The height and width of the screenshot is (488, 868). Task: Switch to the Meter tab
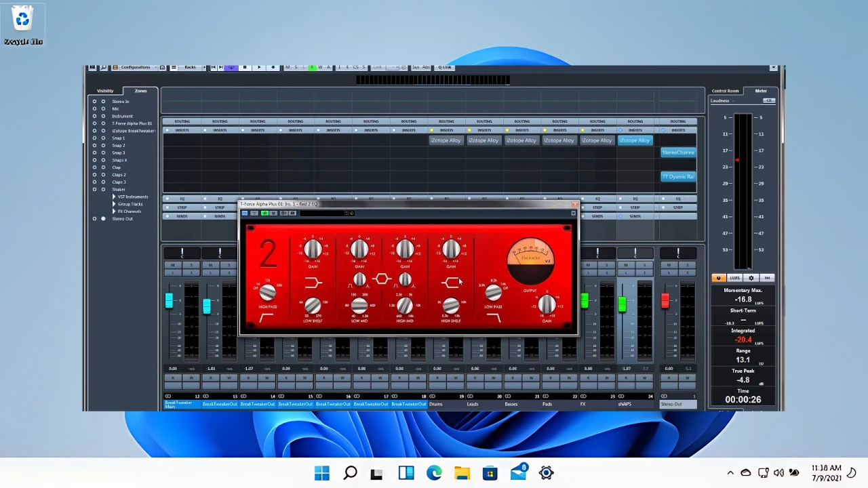click(761, 91)
